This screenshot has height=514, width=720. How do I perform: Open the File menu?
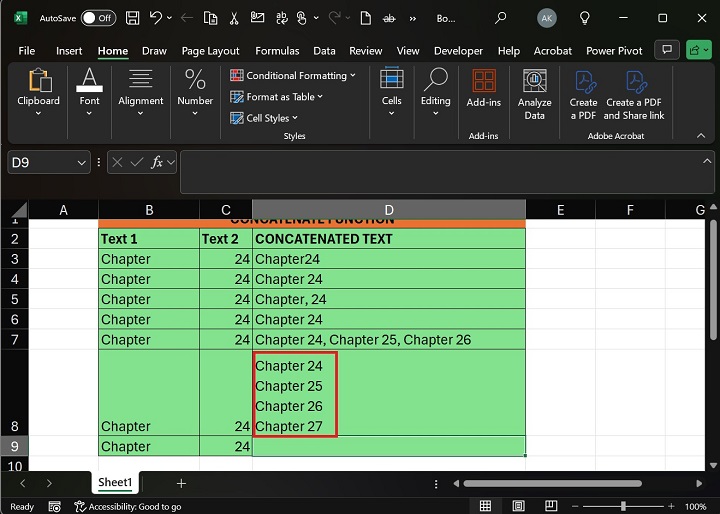(x=27, y=51)
